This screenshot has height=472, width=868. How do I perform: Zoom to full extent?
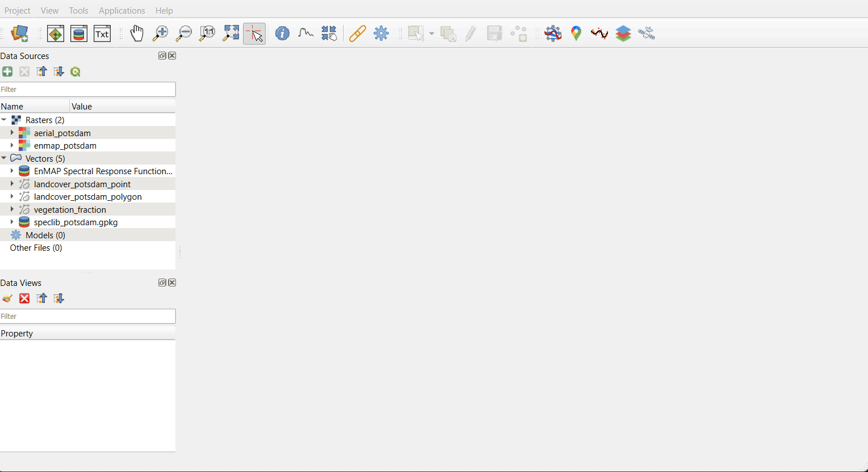coord(231,34)
